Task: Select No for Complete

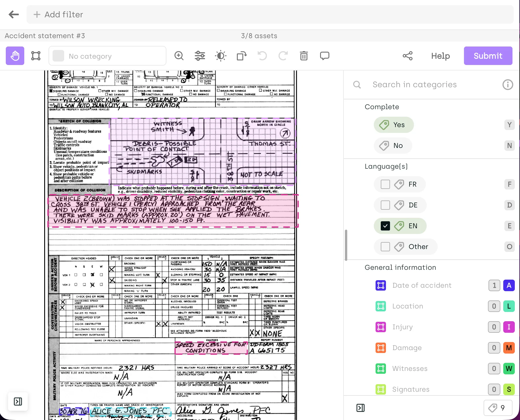Action: pos(393,146)
